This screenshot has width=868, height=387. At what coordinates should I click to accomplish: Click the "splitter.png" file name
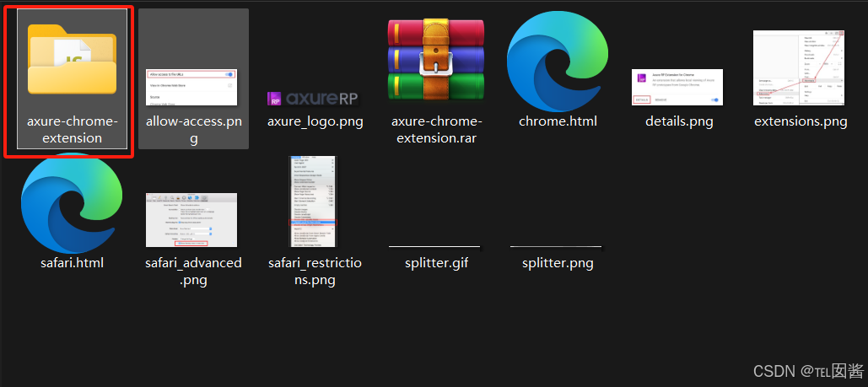click(x=558, y=263)
